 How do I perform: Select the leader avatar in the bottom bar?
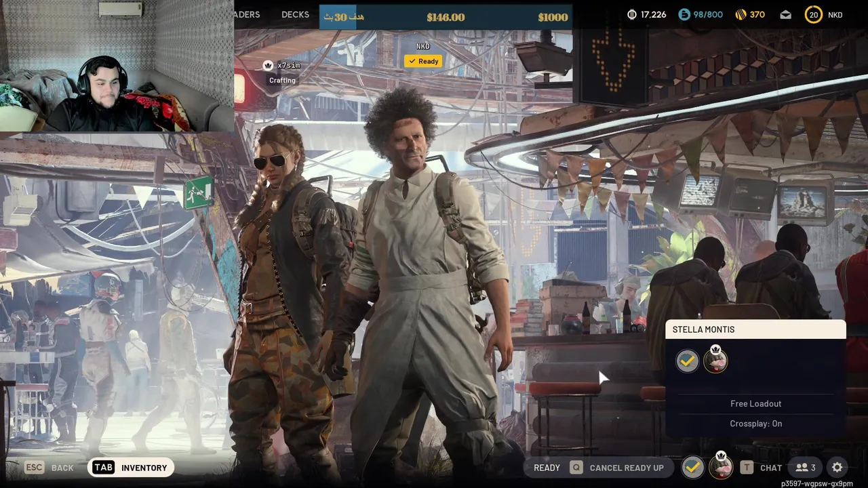click(721, 466)
